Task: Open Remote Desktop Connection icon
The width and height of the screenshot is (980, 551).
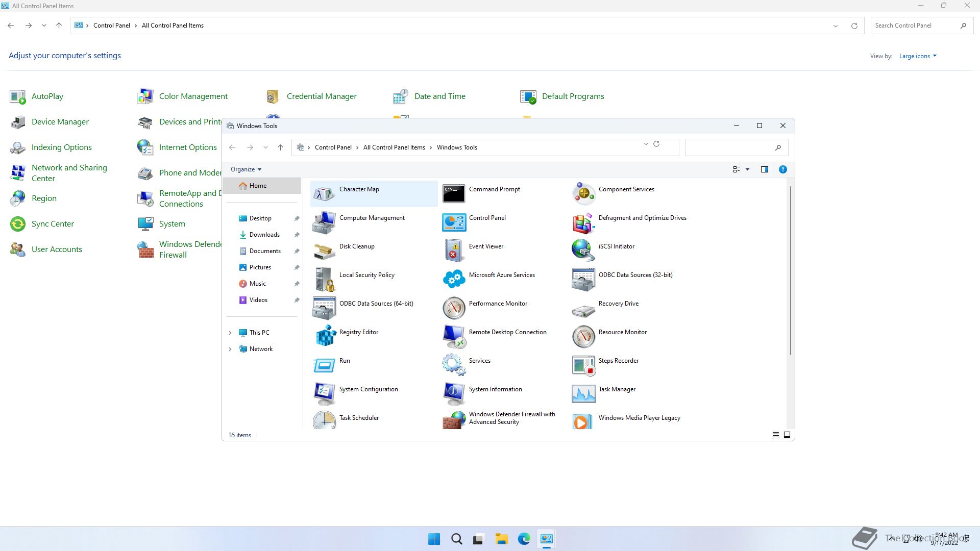Action: (x=454, y=337)
